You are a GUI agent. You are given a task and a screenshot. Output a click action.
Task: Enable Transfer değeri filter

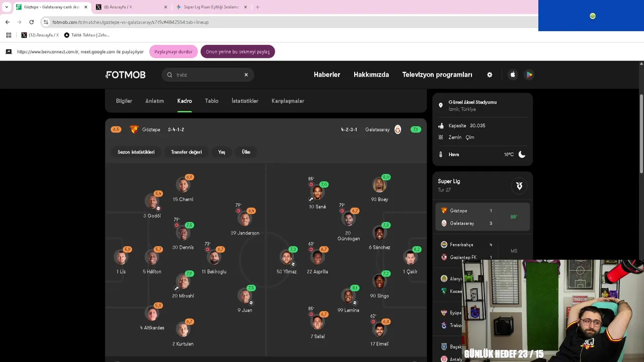[x=186, y=152]
